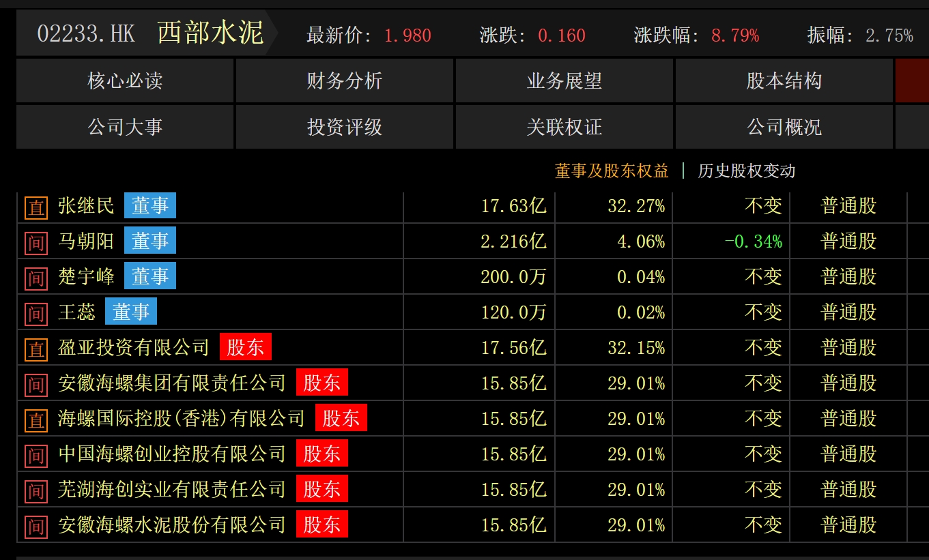
Task: Open the 财务分析 tab
Action: (345, 81)
